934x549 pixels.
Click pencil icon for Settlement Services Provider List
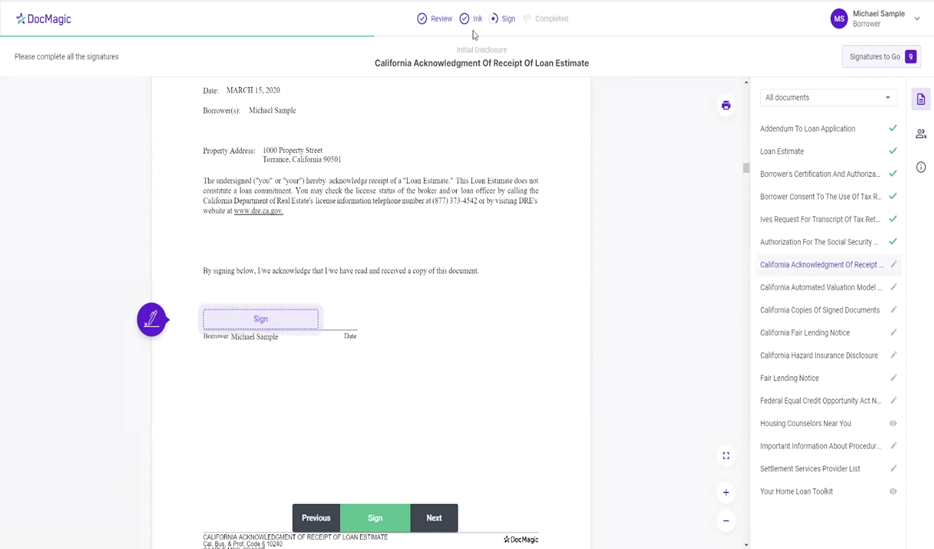(893, 469)
